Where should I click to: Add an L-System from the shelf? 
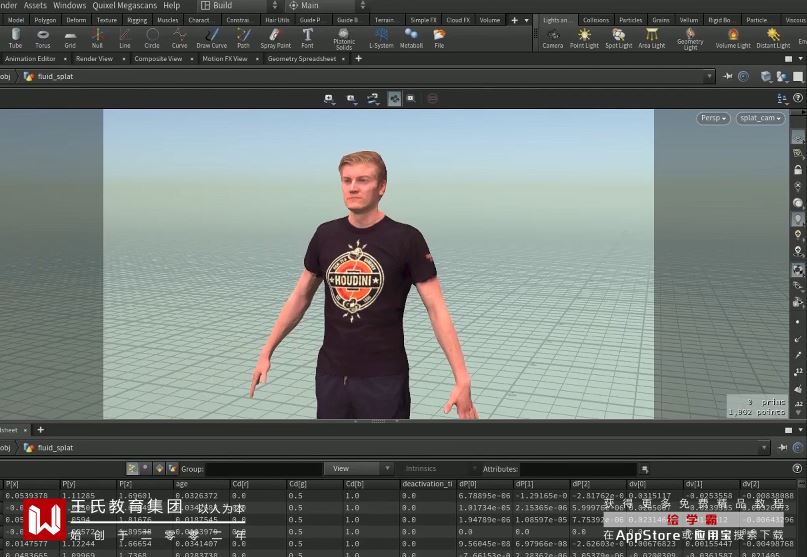click(381, 39)
